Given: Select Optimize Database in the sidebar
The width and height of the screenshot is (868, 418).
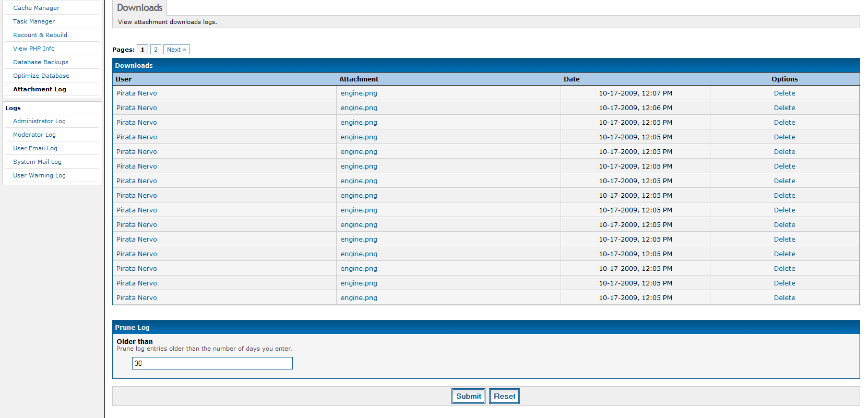Looking at the screenshot, I should coord(41,76).
